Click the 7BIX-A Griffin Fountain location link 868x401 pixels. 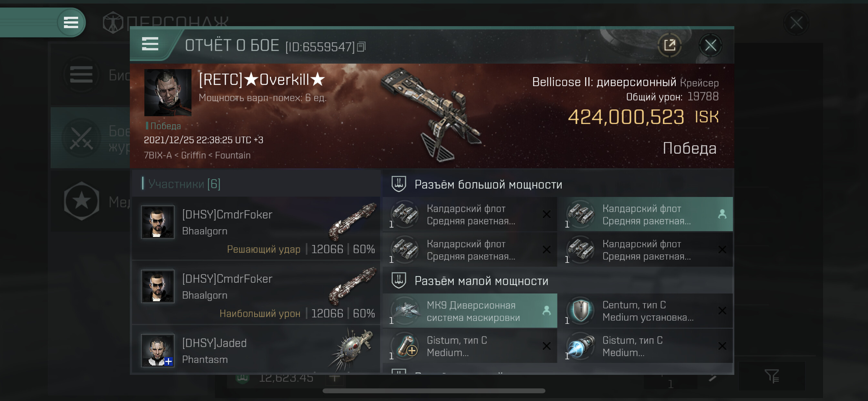(x=197, y=155)
